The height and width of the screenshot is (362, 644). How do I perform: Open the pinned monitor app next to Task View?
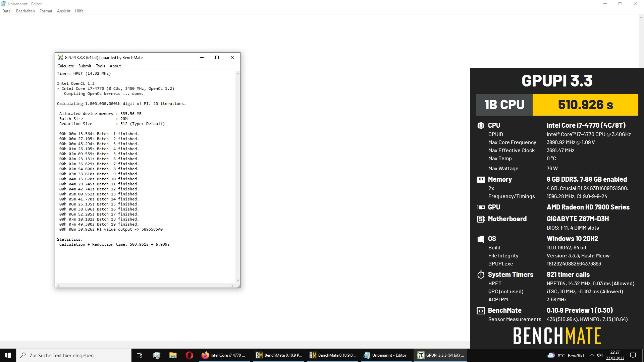(156, 355)
